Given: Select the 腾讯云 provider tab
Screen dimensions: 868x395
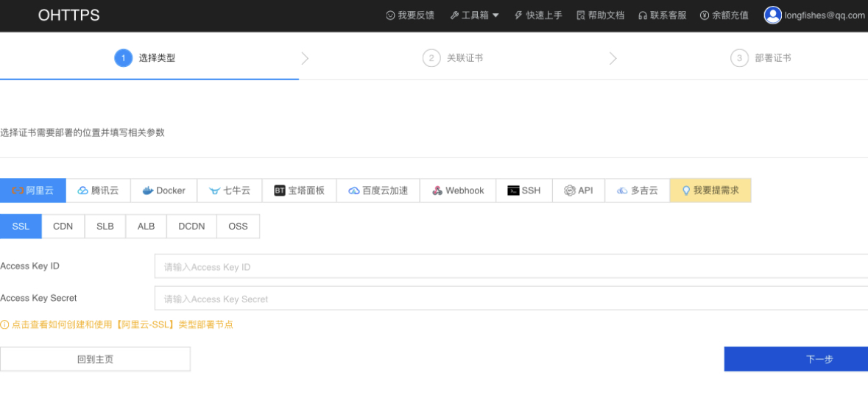Looking at the screenshot, I should coord(99,191).
